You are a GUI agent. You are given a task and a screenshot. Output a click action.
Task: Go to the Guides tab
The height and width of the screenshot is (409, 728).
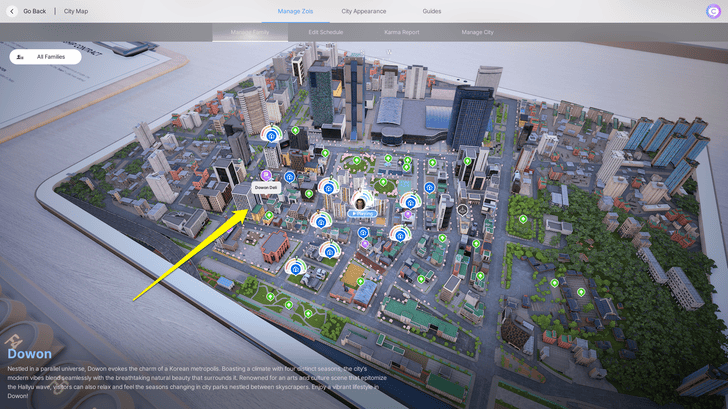[432, 11]
